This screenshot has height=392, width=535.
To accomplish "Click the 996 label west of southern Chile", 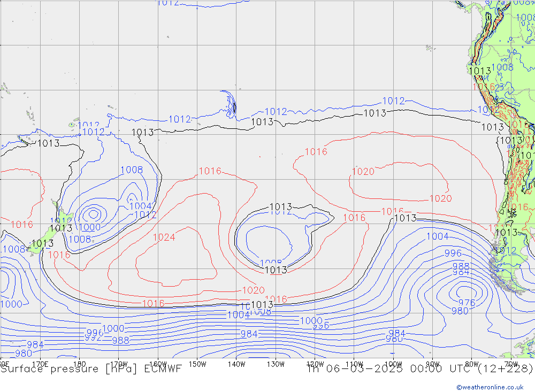I will point(453,253).
